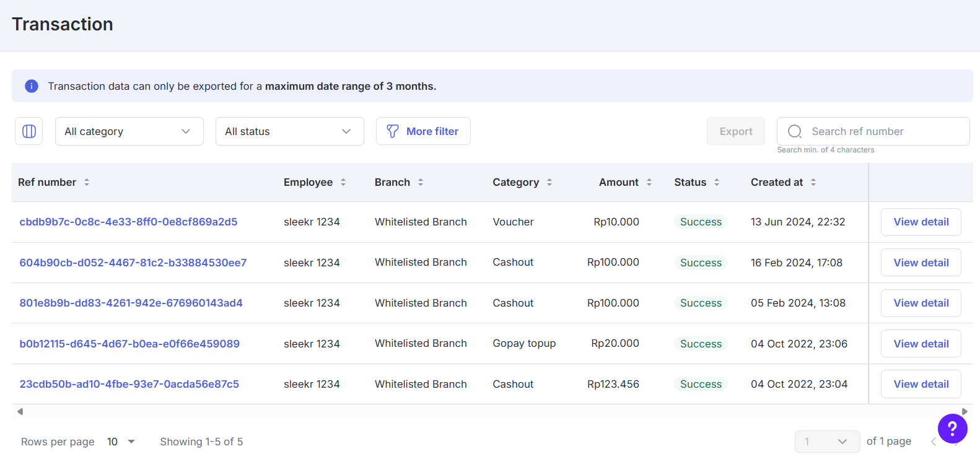Expand the All status dropdown
The height and width of the screenshot is (467, 980).
tap(290, 131)
